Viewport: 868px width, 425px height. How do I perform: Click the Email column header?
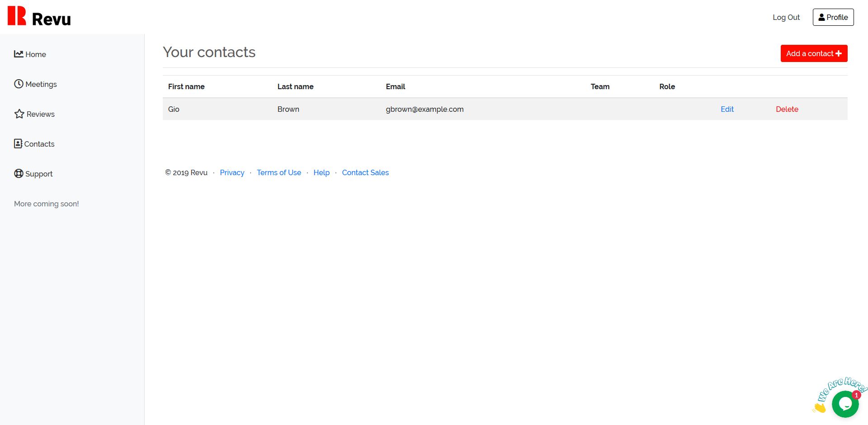[396, 86]
